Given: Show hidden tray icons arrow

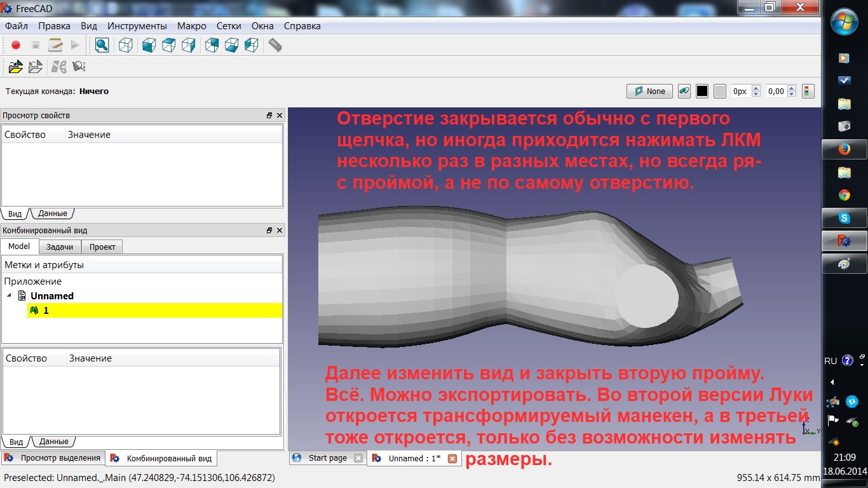Looking at the screenshot, I should click(x=832, y=382).
